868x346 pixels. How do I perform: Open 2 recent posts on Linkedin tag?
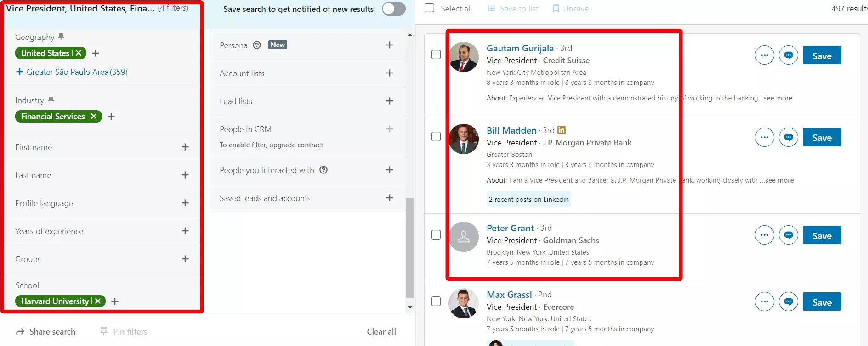[x=529, y=199]
